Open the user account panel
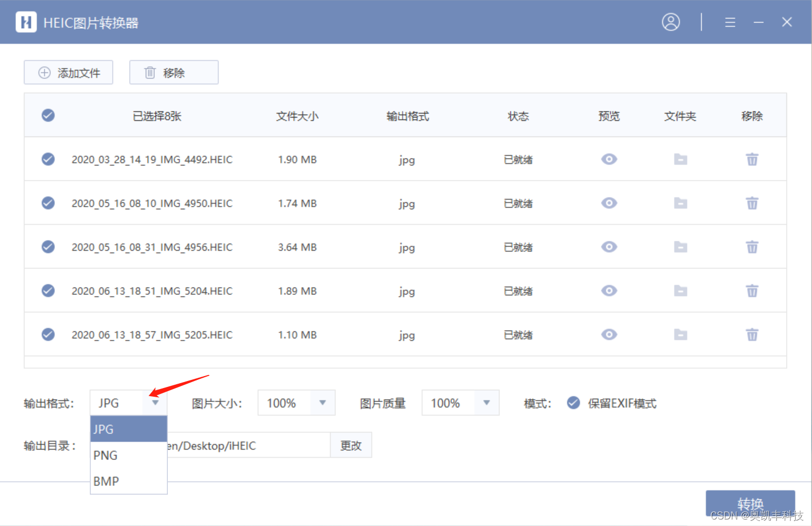The image size is (812, 526). (x=671, y=22)
